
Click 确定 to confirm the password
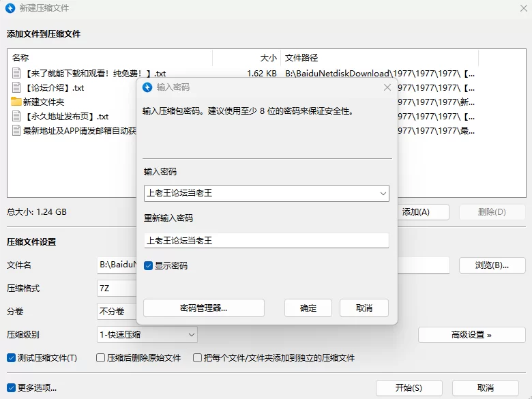point(308,308)
